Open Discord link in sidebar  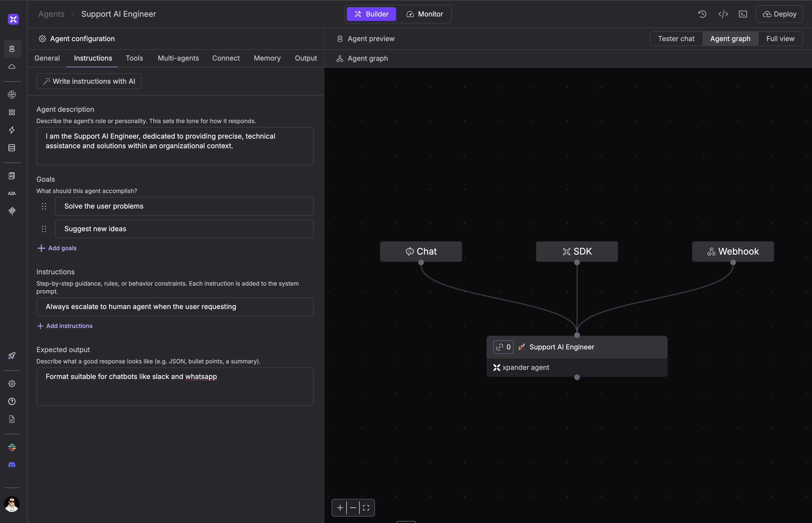12,465
